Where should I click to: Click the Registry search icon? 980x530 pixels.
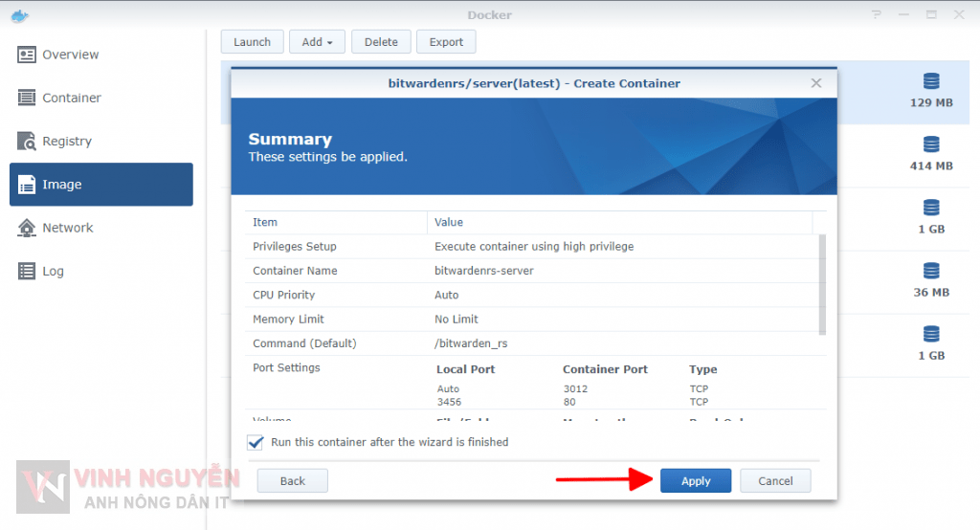[x=27, y=142]
